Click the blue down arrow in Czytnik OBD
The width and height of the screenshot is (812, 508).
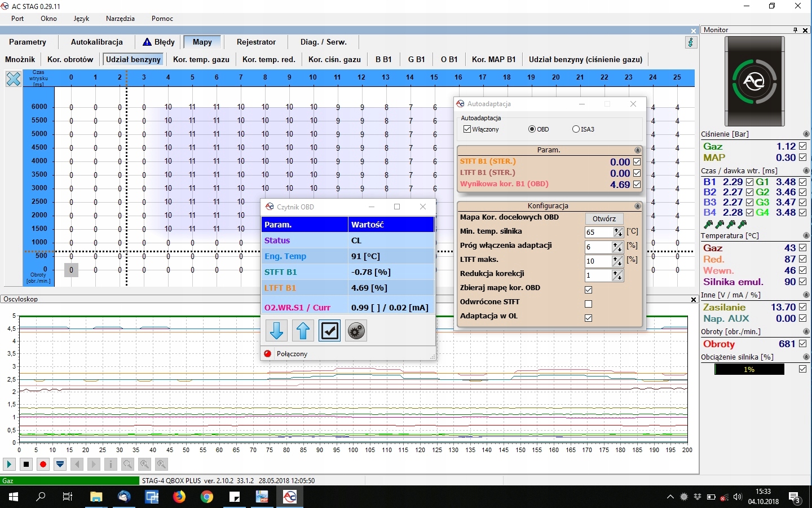coord(276,331)
